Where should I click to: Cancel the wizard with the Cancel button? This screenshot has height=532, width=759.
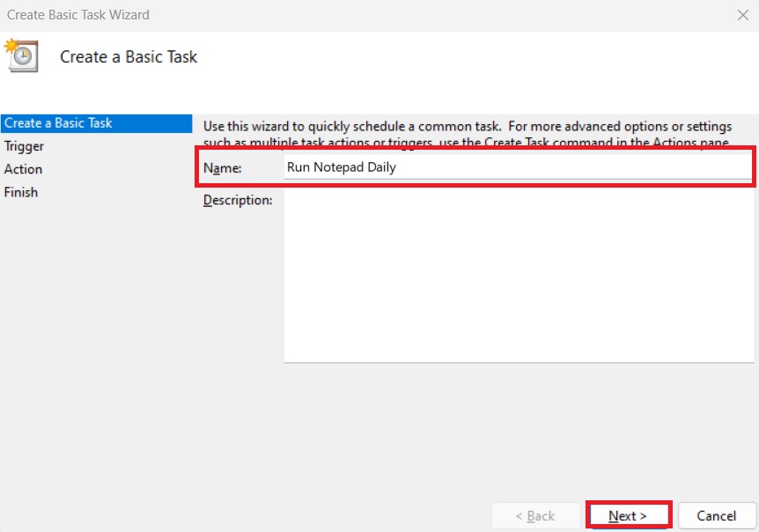pyautogui.click(x=716, y=515)
